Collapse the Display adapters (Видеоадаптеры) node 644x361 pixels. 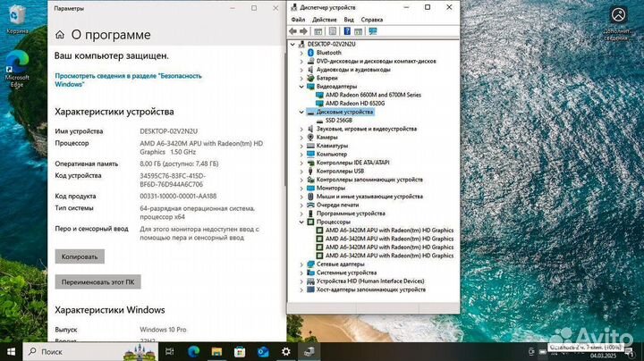[301, 87]
